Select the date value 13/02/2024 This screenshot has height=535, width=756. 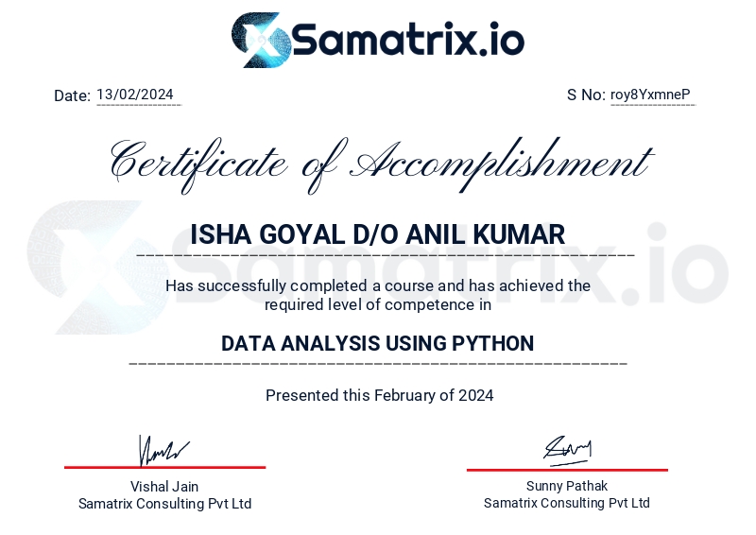[x=135, y=95]
